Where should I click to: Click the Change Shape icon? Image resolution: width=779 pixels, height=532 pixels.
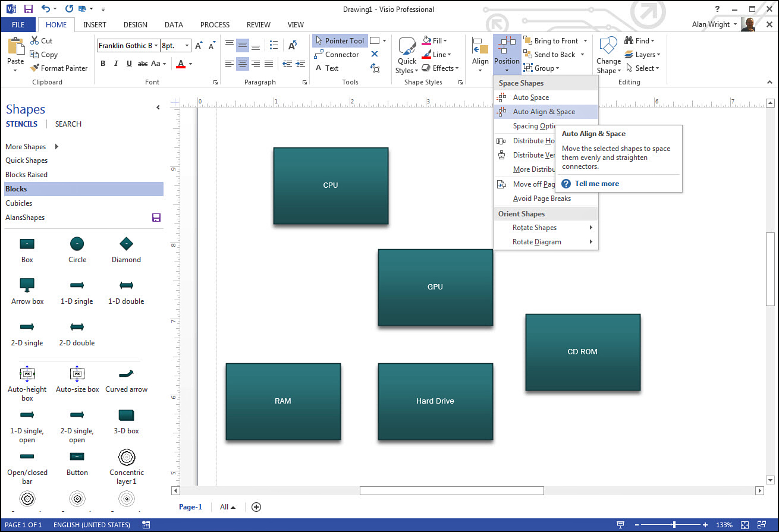click(x=608, y=46)
